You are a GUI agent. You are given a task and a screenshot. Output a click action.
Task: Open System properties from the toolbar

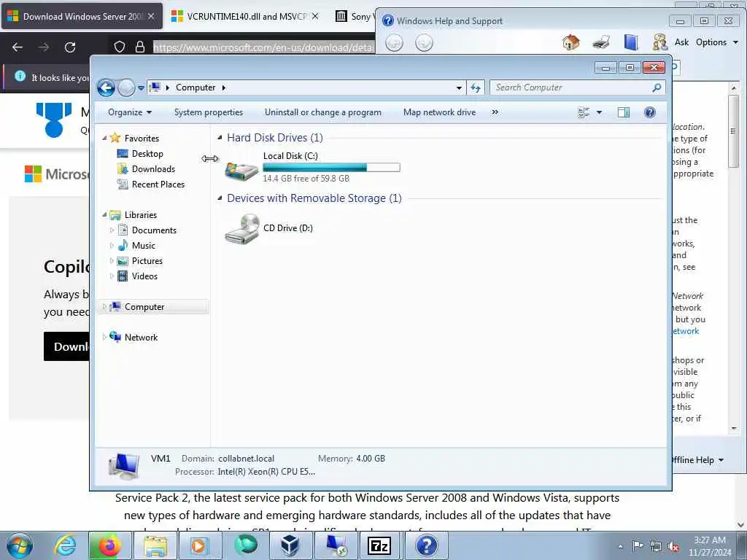208,112
